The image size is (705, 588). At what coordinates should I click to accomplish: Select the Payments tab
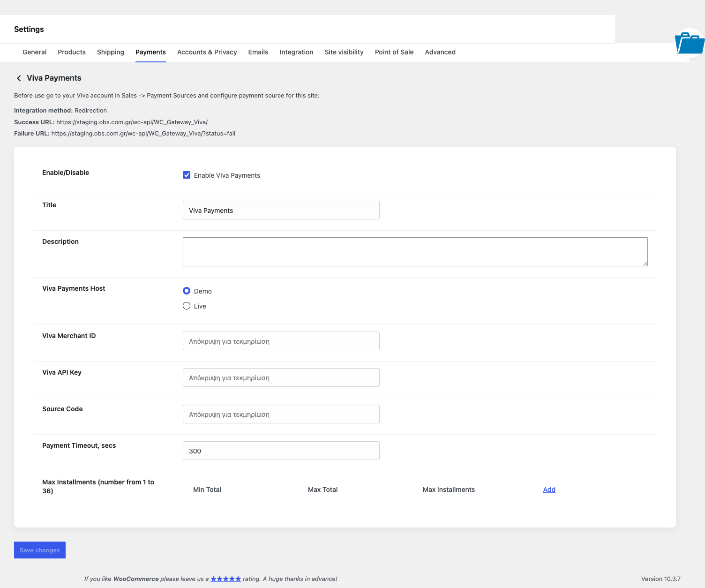[150, 52]
